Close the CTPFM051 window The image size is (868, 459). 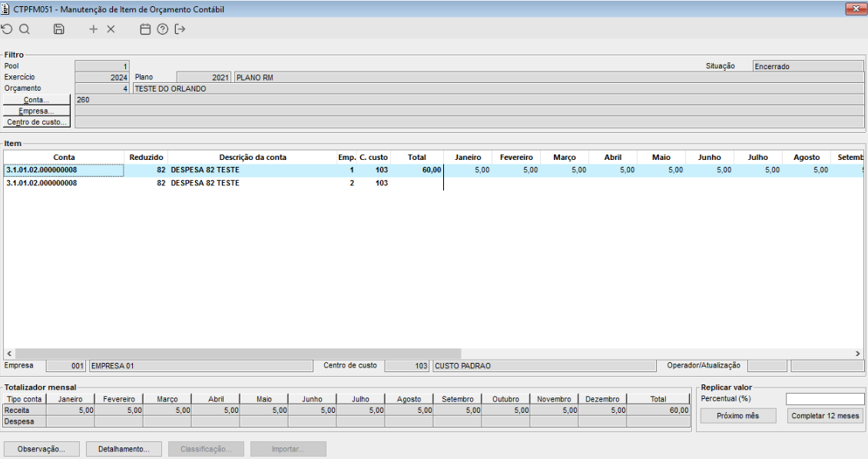(856, 9)
